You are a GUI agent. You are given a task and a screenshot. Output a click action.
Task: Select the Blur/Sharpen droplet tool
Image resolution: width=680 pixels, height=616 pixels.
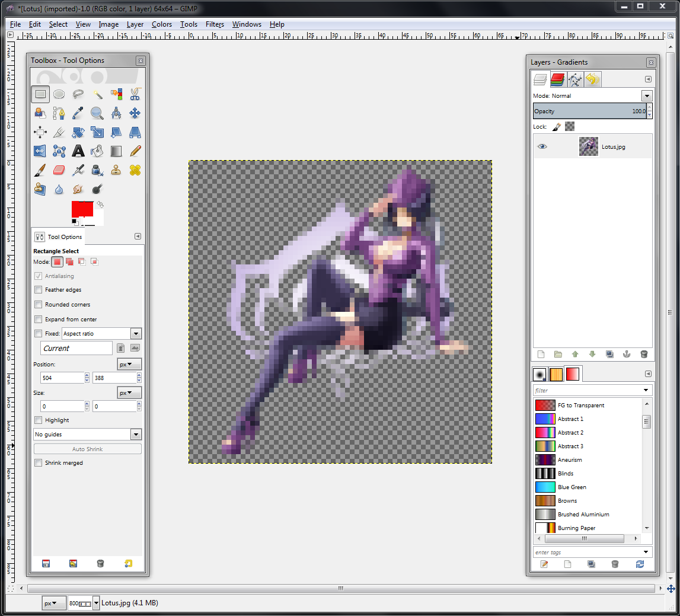[59, 189]
